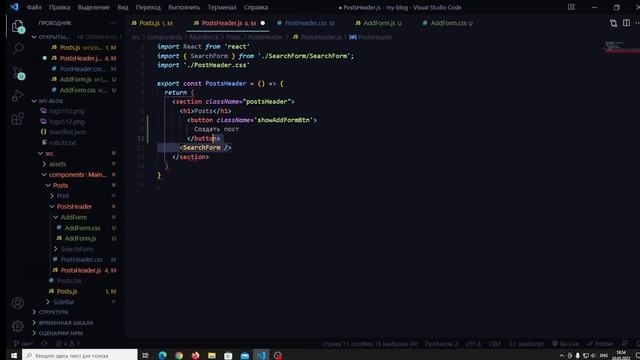The width and height of the screenshot is (640, 360).
Task: Launch Microsoft Edge from taskbar
Action: 162,355
